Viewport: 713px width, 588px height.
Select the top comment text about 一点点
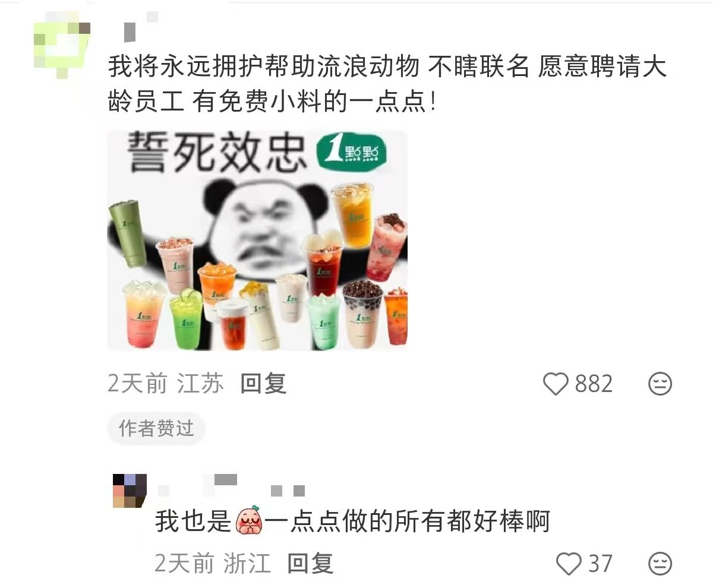pos(387,84)
